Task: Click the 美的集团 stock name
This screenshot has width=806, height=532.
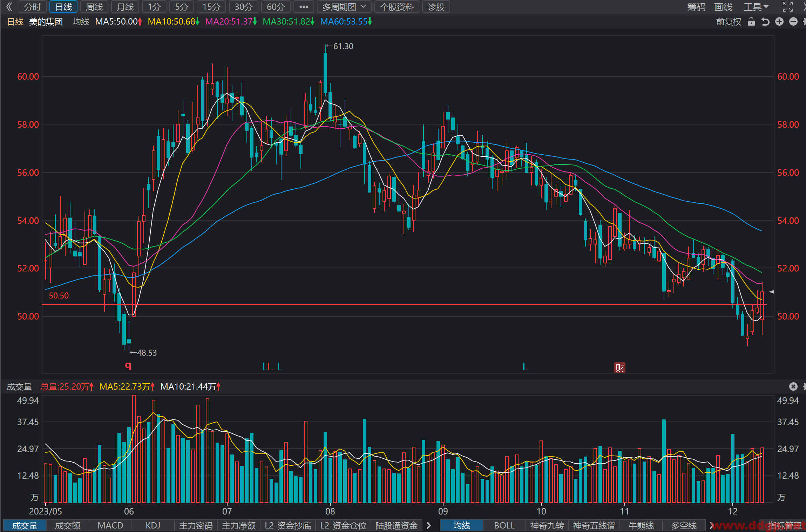Action: coord(46,22)
